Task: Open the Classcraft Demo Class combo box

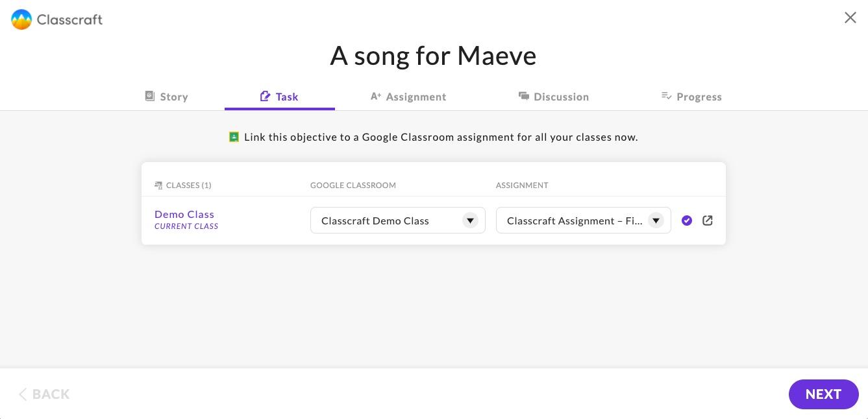Action: pos(398,221)
